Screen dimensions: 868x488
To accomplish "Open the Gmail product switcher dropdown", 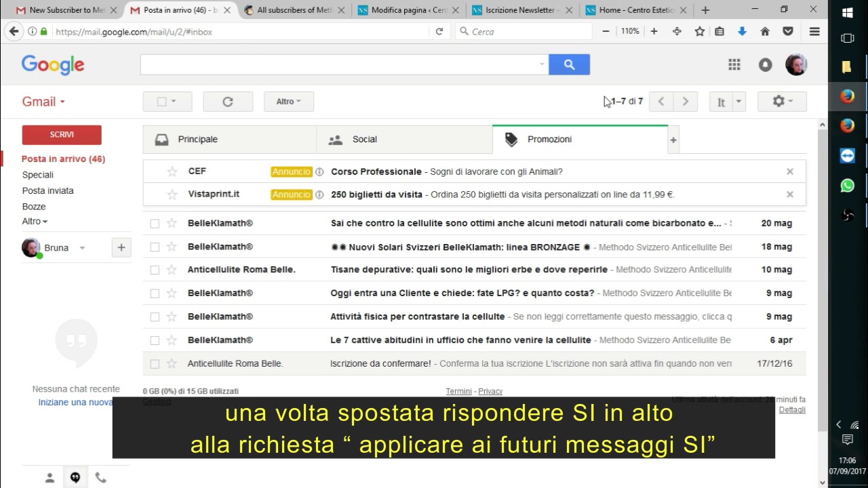I will [43, 102].
